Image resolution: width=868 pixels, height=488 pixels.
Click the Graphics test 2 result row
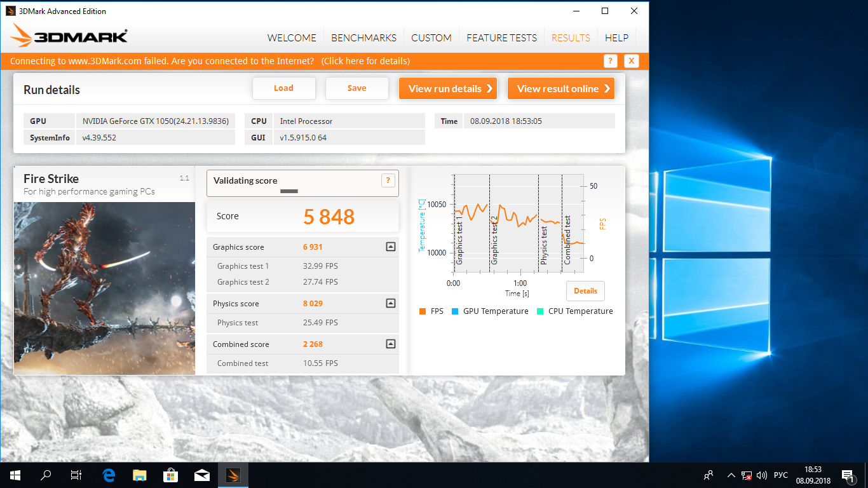pos(302,282)
